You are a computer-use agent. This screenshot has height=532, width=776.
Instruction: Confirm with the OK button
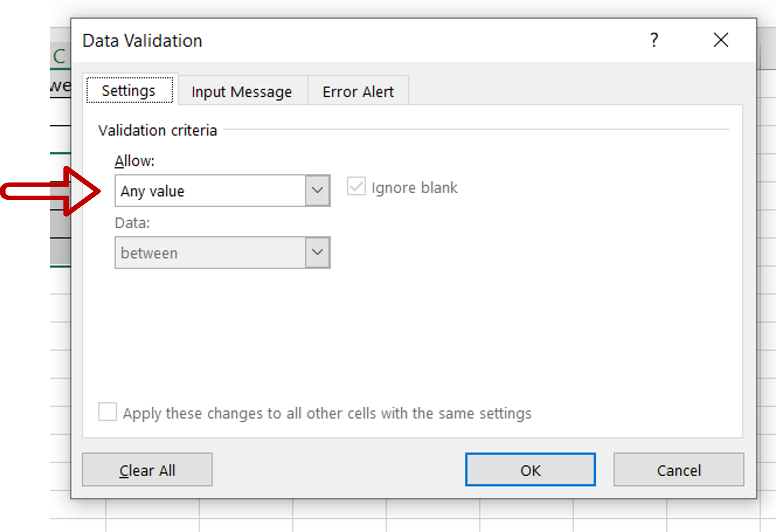530,469
